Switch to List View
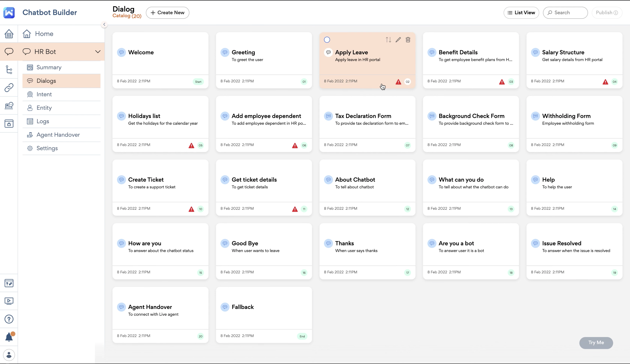The height and width of the screenshot is (364, 630). click(521, 13)
